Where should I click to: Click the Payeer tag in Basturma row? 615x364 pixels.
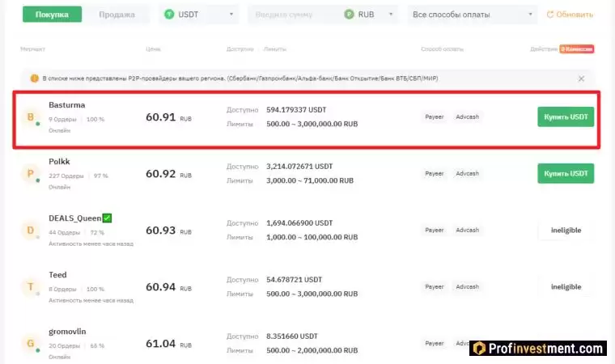point(435,117)
